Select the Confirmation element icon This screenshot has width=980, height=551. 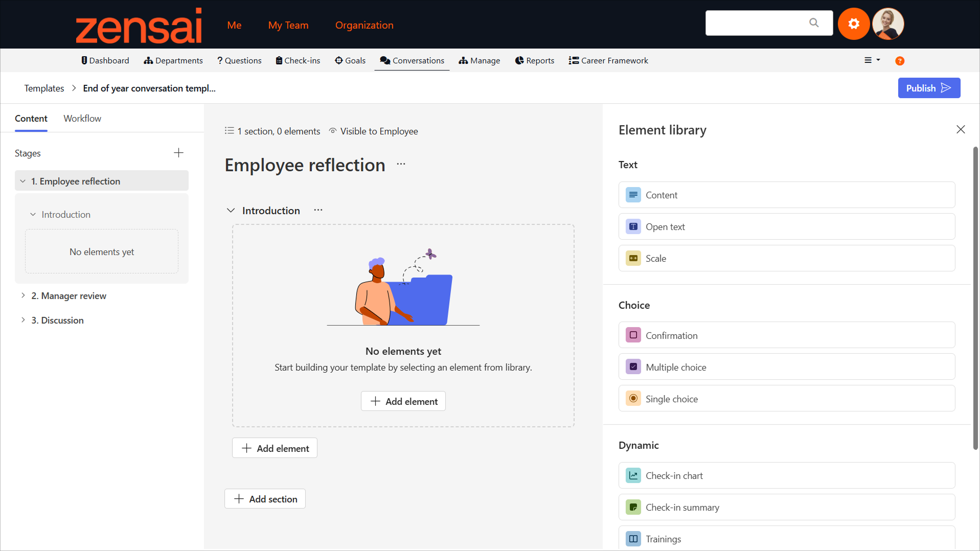pos(633,335)
